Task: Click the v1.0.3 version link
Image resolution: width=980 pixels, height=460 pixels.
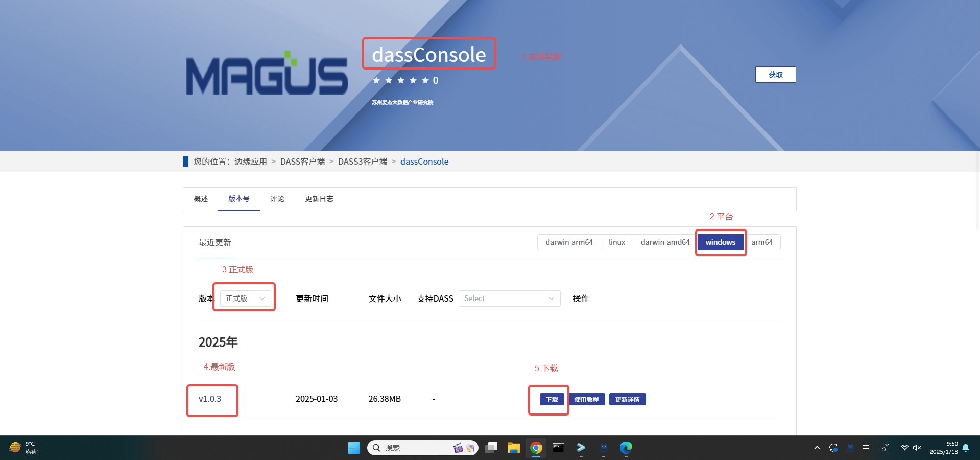Action: tap(210, 399)
